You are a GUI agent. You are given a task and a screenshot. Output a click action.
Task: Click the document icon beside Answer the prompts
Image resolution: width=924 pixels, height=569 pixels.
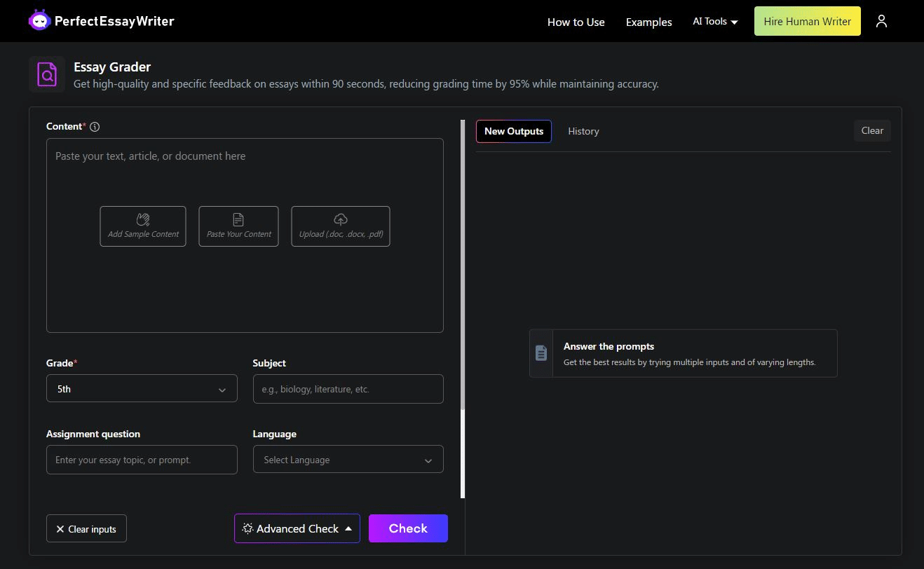pos(541,353)
